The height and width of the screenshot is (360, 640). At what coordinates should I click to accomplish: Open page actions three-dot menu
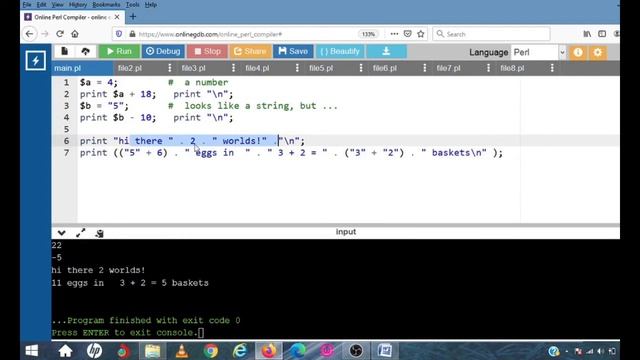click(394, 34)
